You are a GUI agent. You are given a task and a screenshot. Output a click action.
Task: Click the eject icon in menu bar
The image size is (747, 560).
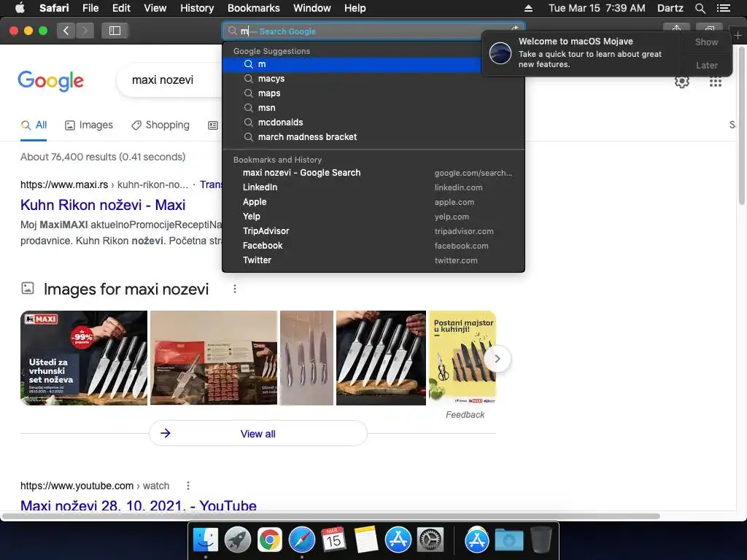pyautogui.click(x=528, y=8)
